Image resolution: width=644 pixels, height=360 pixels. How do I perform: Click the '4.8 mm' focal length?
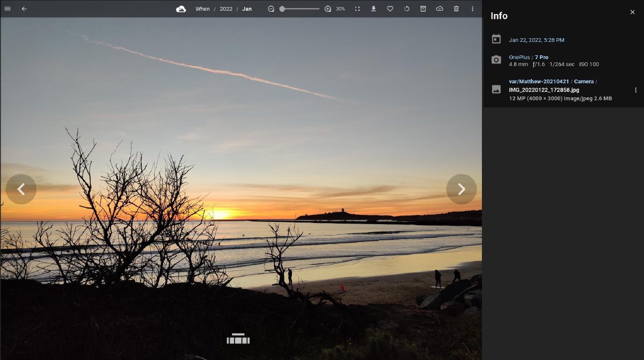518,64
